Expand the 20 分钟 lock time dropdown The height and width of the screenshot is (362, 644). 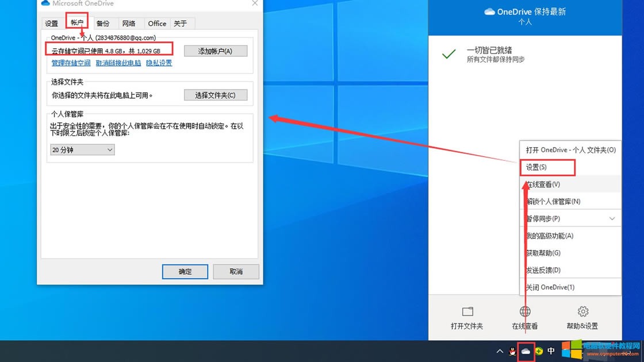[x=82, y=150]
